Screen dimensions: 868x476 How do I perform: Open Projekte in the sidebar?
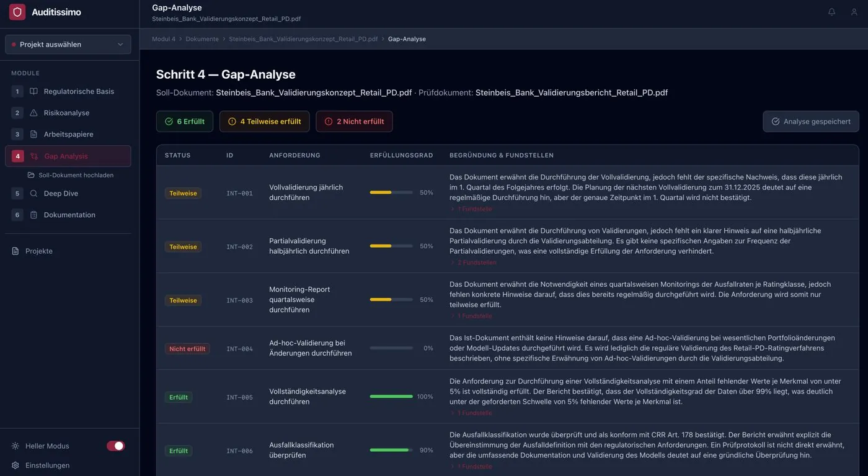point(38,251)
